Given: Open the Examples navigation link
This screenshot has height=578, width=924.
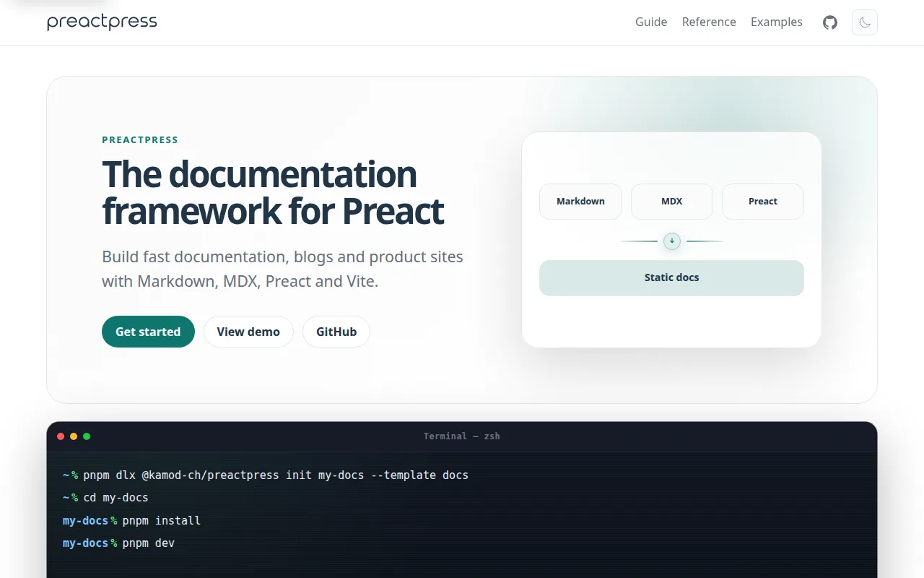Looking at the screenshot, I should tap(777, 22).
